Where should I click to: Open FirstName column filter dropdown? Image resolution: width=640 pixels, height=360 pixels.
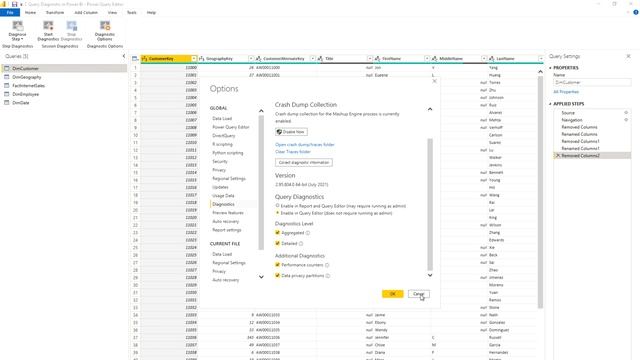coord(427,59)
